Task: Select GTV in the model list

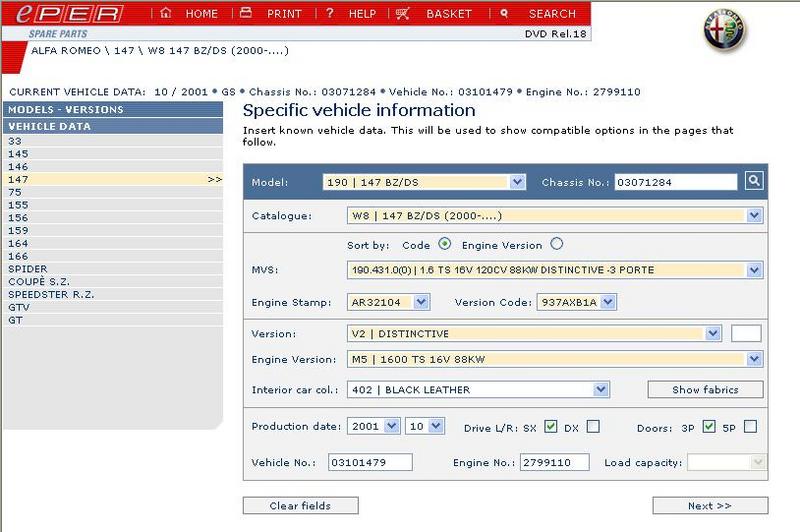Action: coord(113,307)
